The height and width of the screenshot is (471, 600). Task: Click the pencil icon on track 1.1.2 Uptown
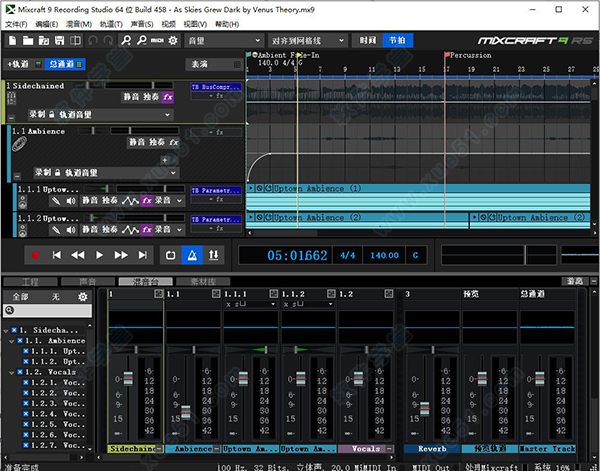56,230
